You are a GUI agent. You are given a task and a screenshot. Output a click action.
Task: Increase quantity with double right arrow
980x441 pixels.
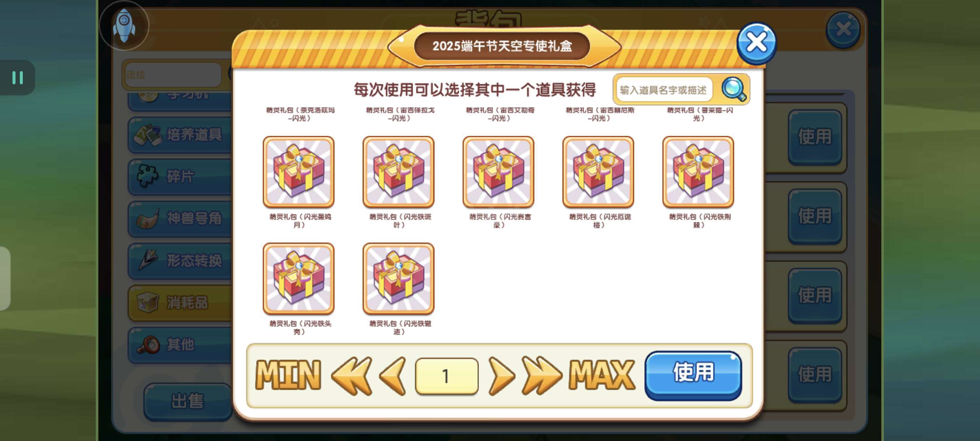[542, 376]
